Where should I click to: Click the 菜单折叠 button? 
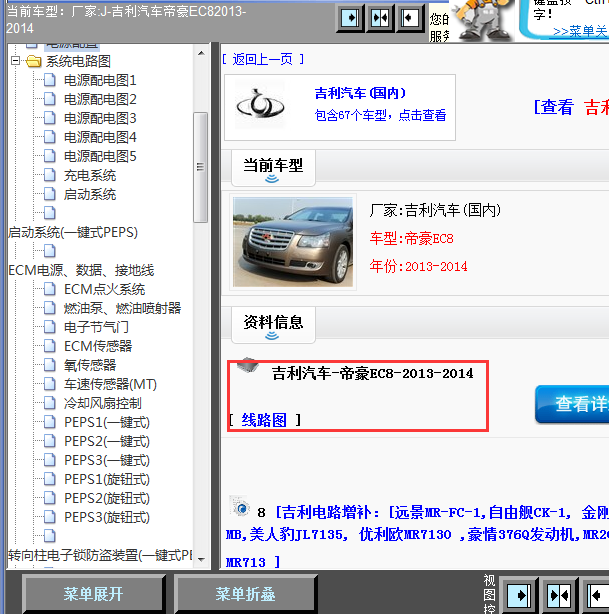[x=246, y=594]
